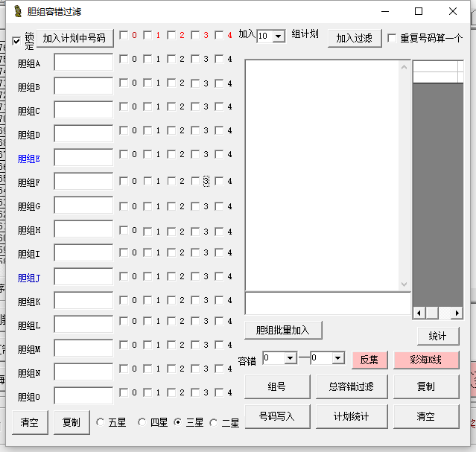Click the 加入计划中号码 button
Screen dimensions: 476x452
pos(74,39)
